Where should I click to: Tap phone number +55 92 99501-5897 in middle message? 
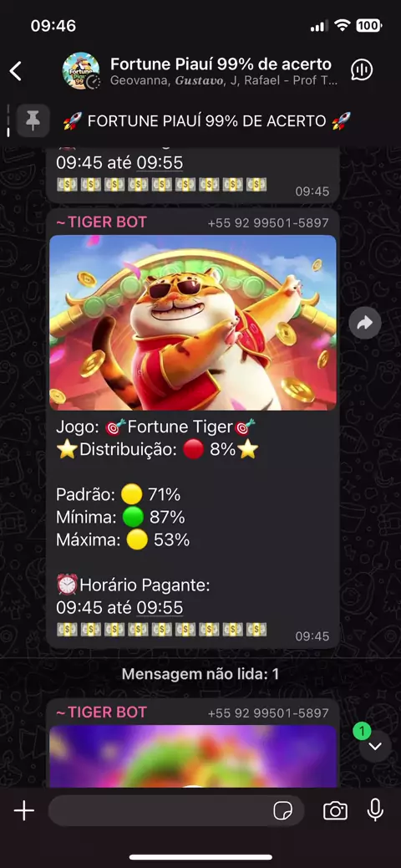268,223
